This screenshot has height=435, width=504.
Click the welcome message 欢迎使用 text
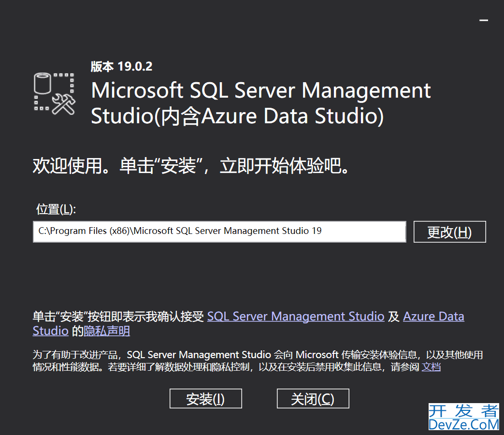click(191, 166)
